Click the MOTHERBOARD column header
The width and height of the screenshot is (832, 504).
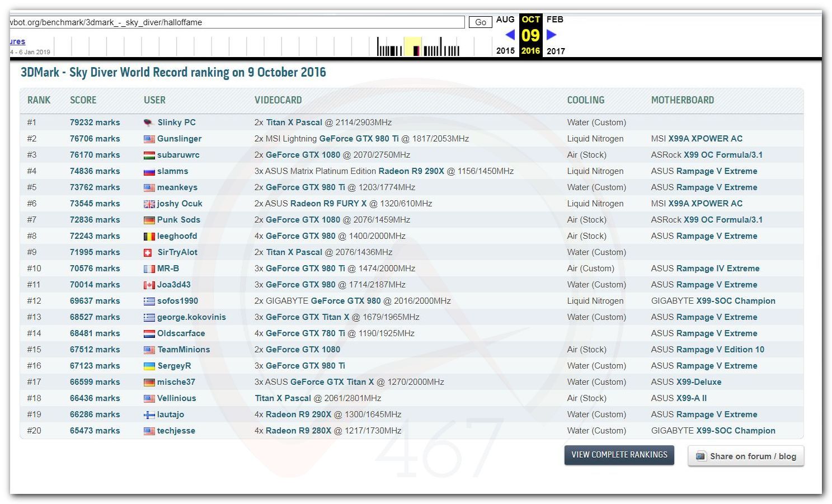click(x=683, y=100)
